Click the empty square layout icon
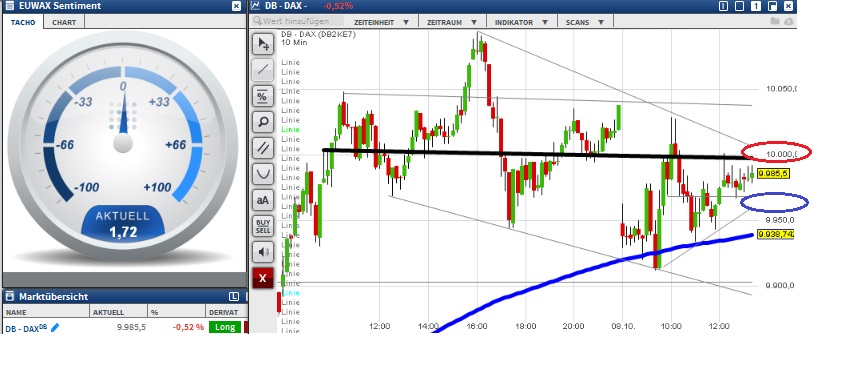 [740, 6]
